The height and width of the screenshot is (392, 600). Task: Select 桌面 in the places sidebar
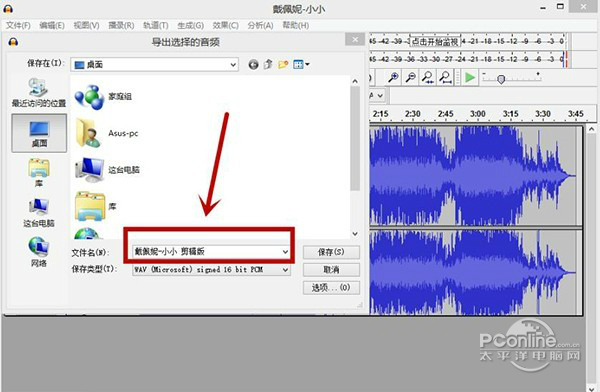(39, 133)
